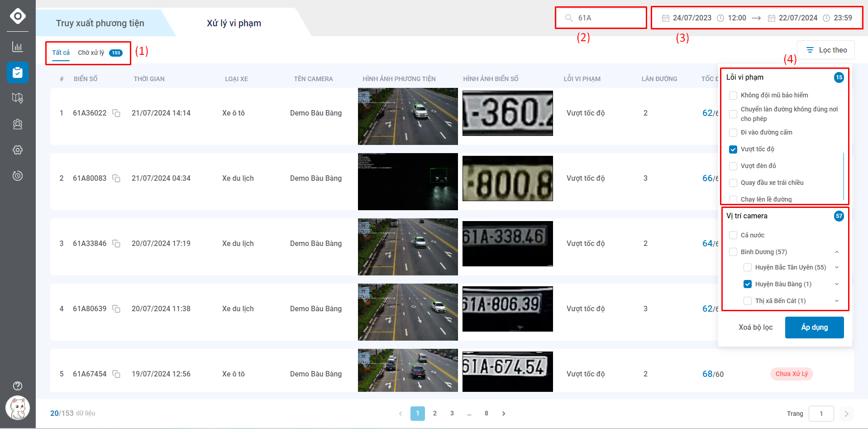Go to page 3
The width and height of the screenshot is (868, 429).
pyautogui.click(x=452, y=414)
